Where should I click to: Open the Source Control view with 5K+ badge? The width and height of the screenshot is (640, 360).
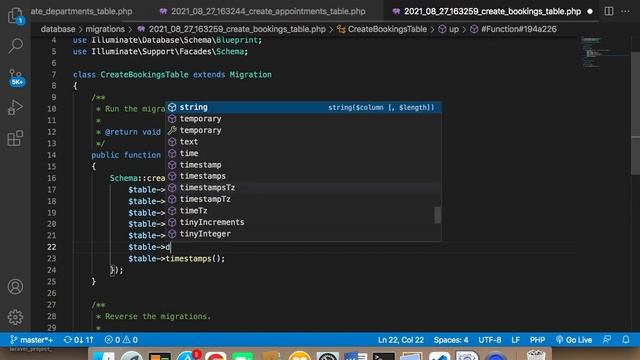16,77
